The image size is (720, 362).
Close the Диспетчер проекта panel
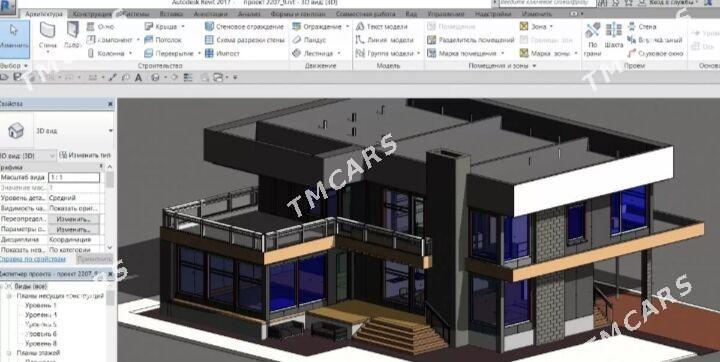[110, 274]
